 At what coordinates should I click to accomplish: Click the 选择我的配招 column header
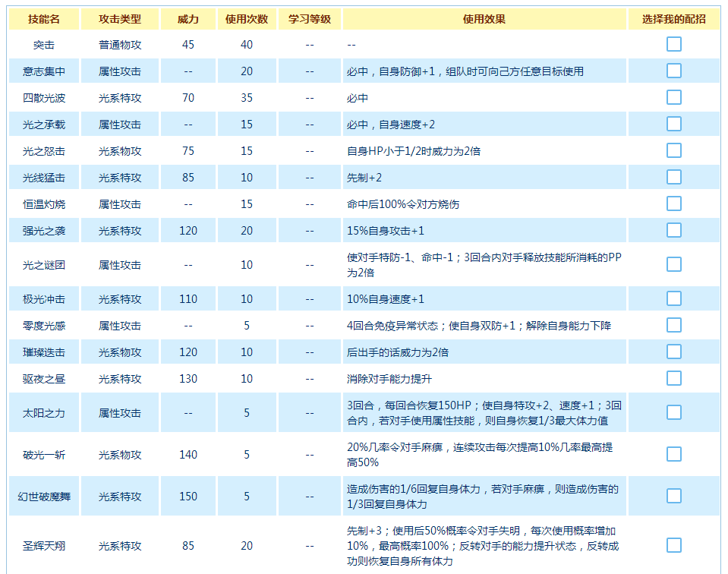(673, 19)
